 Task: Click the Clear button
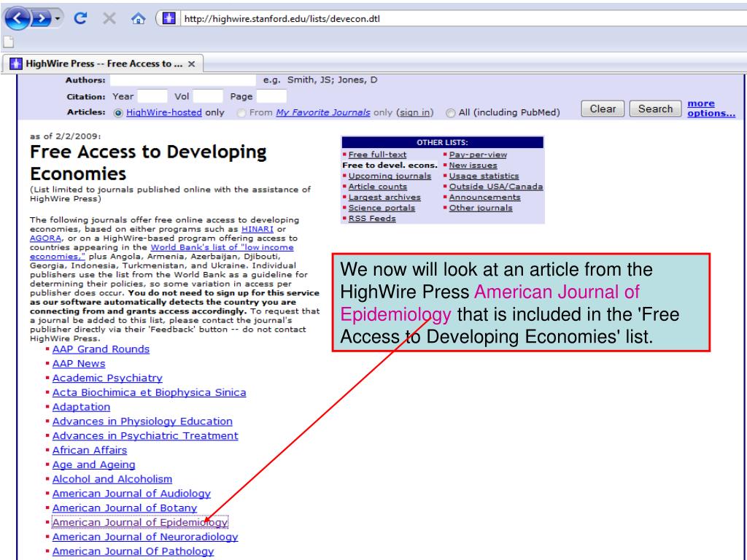tap(603, 109)
